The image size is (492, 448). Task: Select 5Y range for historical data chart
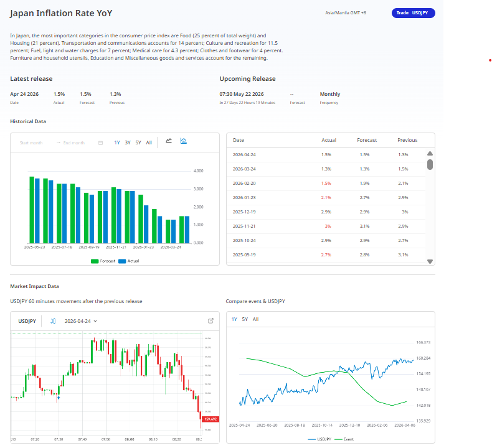(x=138, y=142)
